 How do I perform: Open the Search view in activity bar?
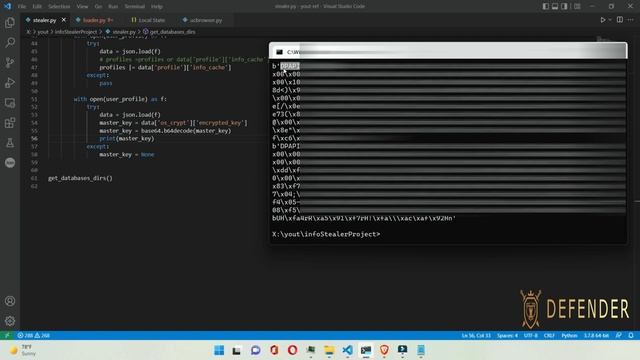pyautogui.click(x=10, y=42)
